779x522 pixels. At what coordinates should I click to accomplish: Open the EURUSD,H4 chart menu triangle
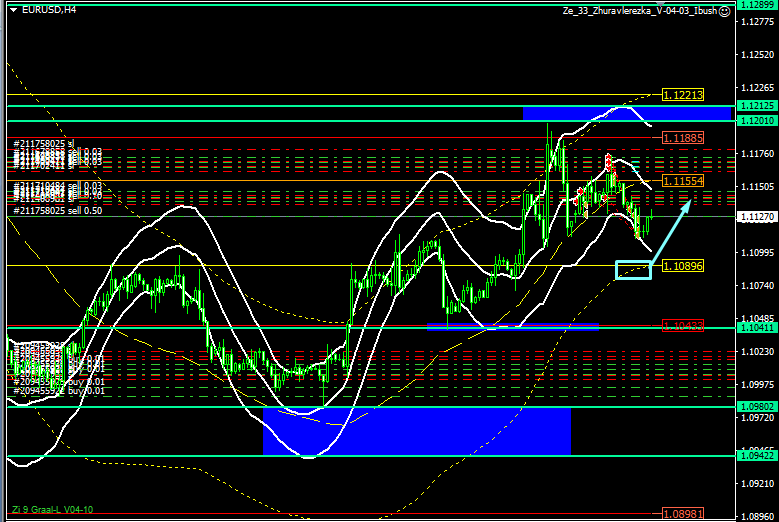click(13, 9)
